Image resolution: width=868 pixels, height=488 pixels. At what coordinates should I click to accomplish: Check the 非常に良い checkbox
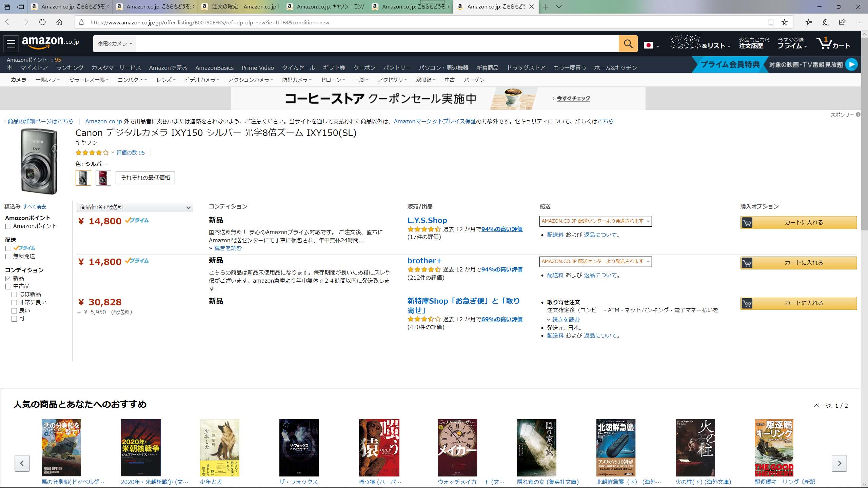(14, 303)
